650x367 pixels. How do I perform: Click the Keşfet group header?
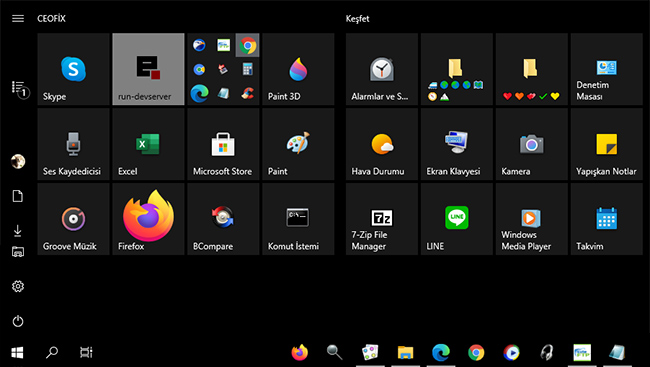[x=357, y=19]
